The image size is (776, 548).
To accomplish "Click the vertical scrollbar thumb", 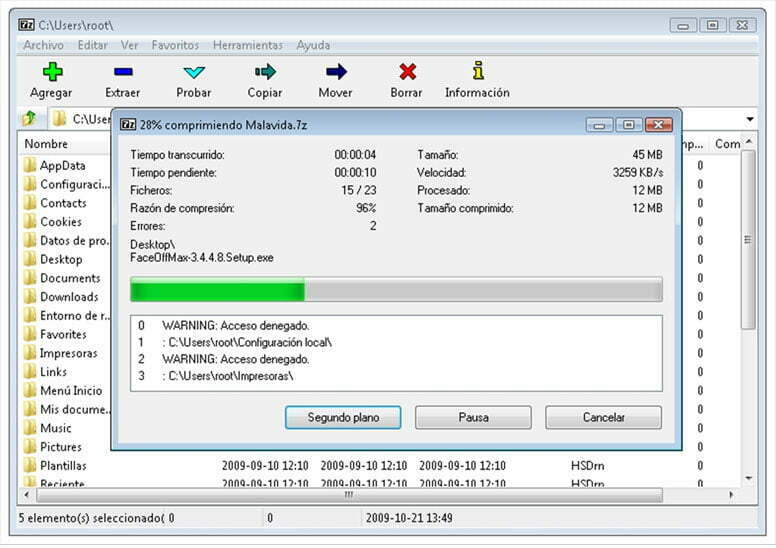I will point(748,240).
